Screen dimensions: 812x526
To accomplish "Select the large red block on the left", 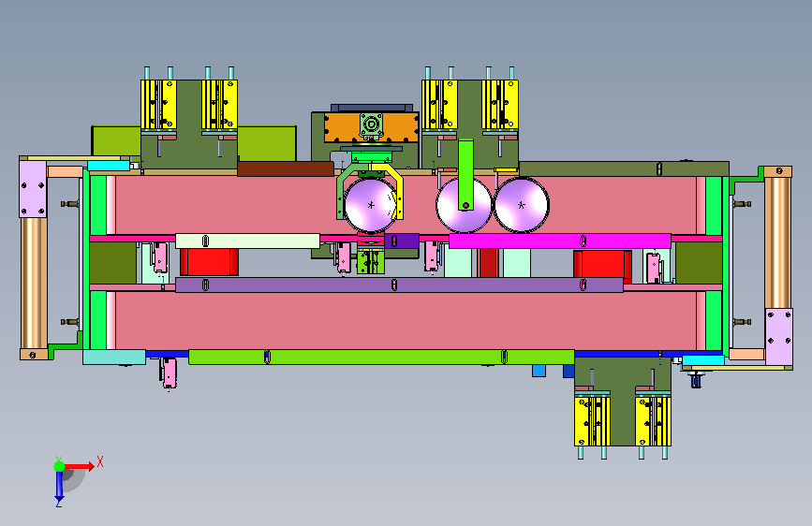I will click(209, 262).
